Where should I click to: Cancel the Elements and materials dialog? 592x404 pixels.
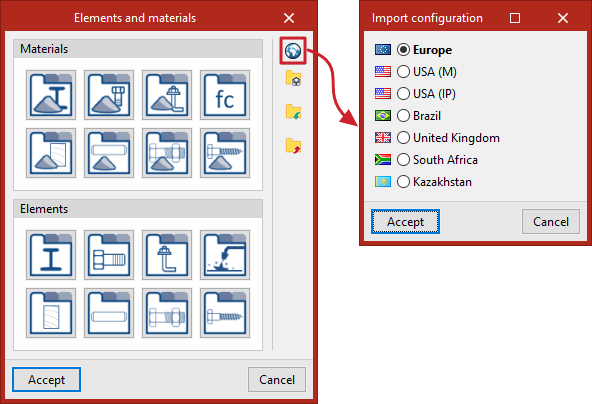pos(277,379)
